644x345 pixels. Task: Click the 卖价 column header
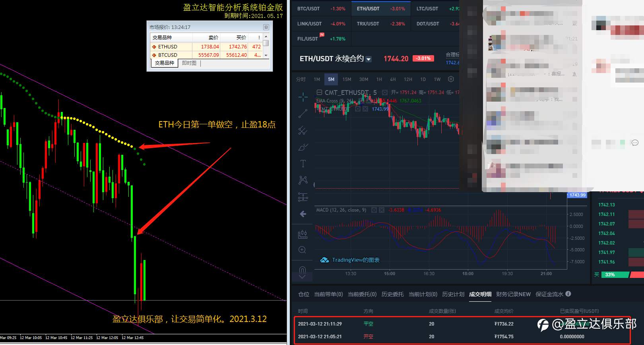[x=207, y=37]
